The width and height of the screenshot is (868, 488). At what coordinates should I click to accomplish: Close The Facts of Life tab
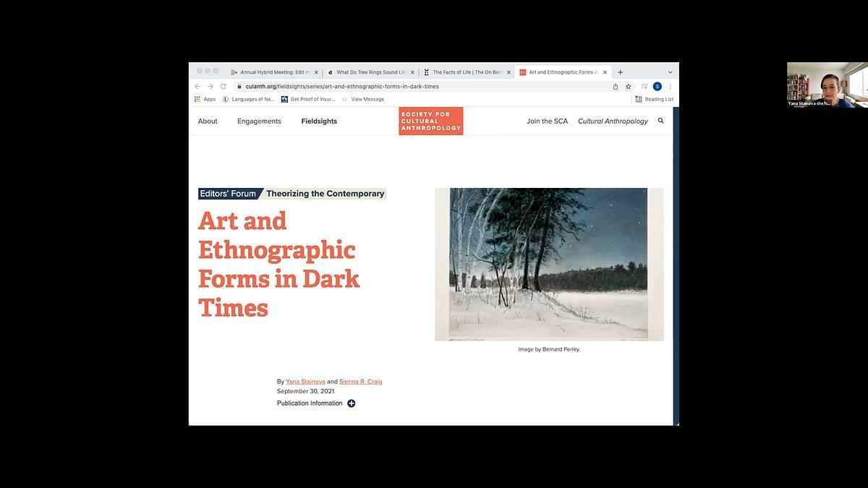pyautogui.click(x=509, y=72)
